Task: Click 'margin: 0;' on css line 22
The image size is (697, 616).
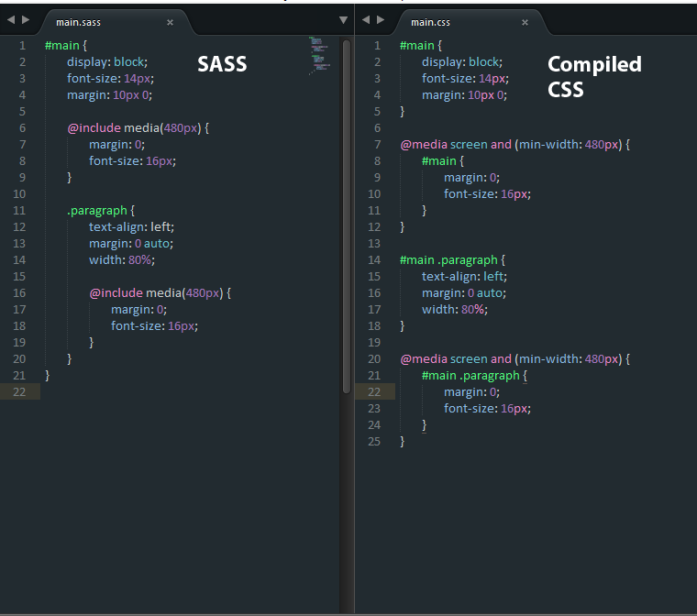Action: (471, 392)
